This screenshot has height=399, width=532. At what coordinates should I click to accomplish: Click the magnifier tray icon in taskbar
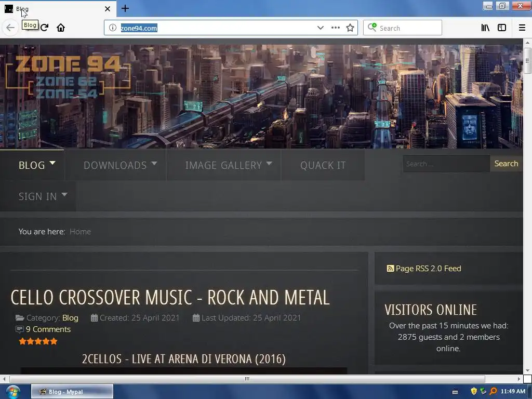(x=494, y=392)
